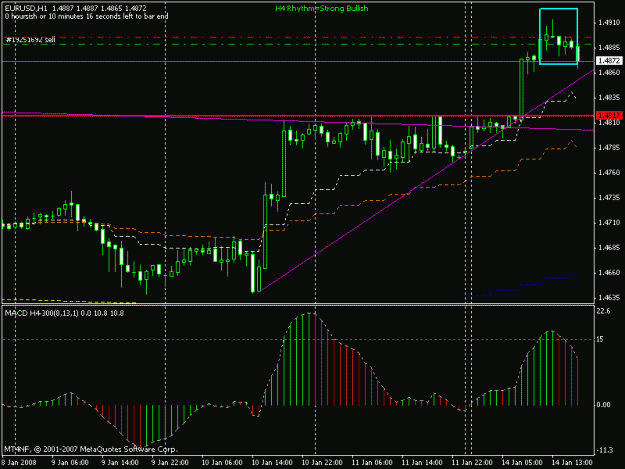Click the '10 Jan 22:00' time axis label
625x469 pixels.
coord(322,463)
